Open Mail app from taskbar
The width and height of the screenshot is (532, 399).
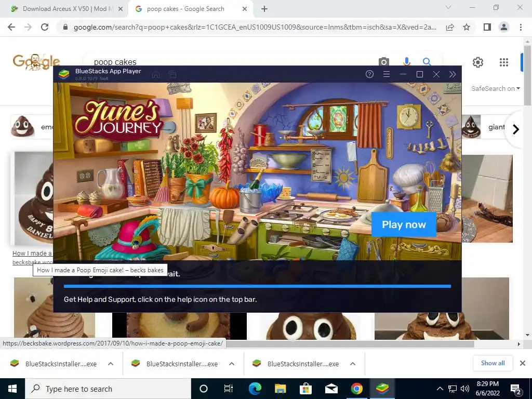[331, 389]
